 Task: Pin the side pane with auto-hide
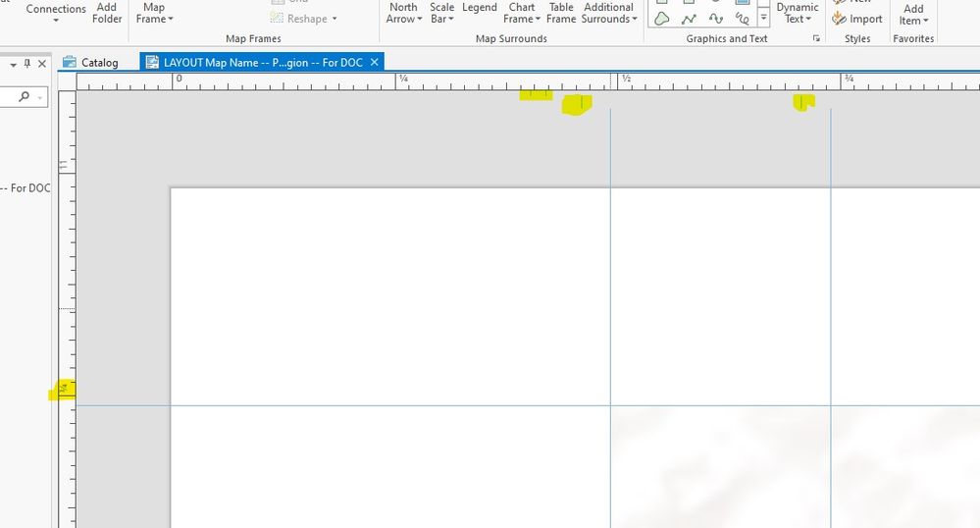[26, 63]
